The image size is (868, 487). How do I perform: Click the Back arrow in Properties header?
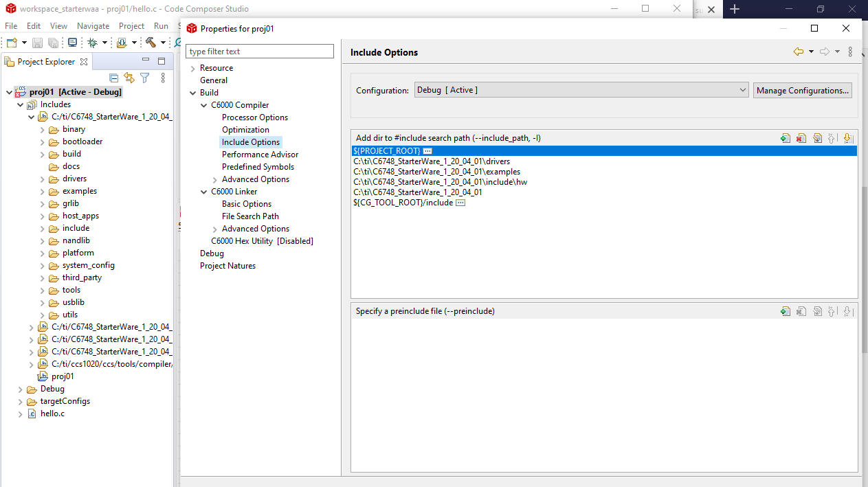pos(798,52)
